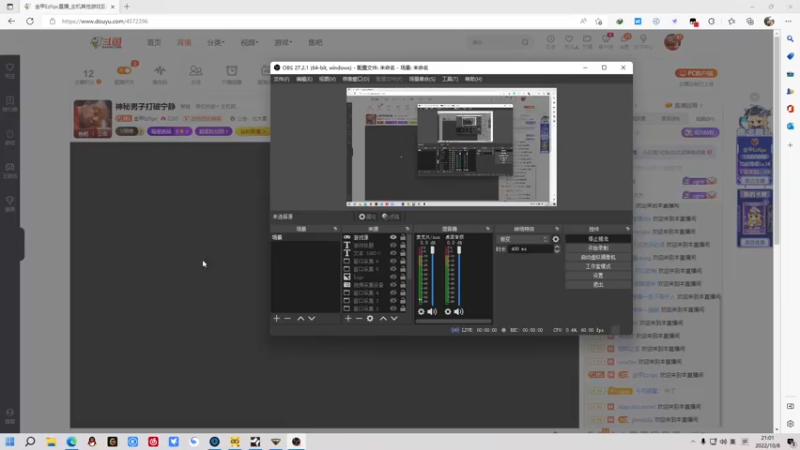Viewport: 800px width, 450px height.
Task: Click the transition duration stepper arrows next to 400 ms
Action: tap(557, 249)
